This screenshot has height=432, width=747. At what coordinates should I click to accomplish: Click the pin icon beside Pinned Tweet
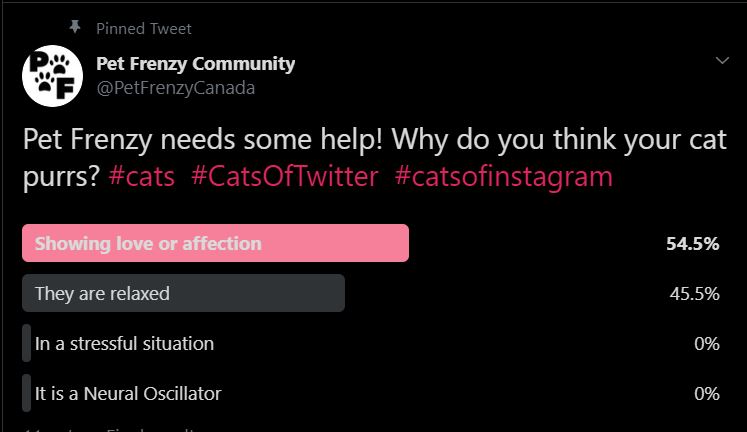point(75,27)
